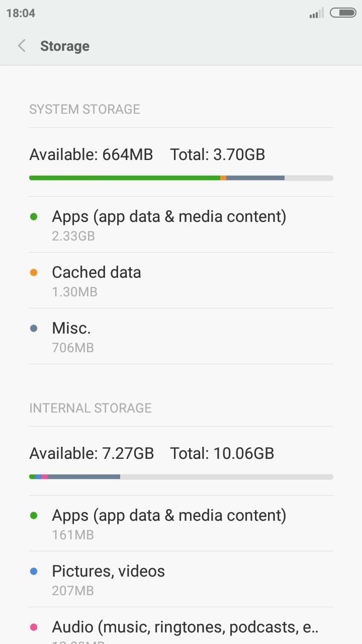362x644 pixels.
Task: Tap Total 10.06GB internal storage text
Action: point(222,453)
